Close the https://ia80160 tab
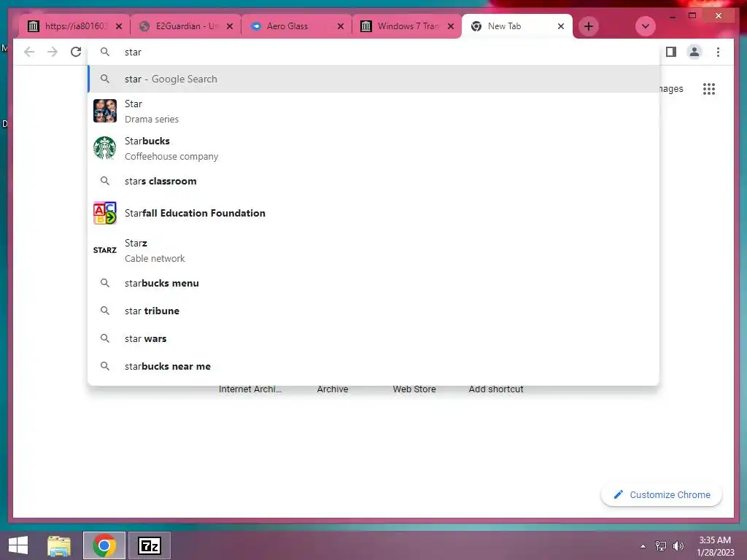Image resolution: width=747 pixels, height=560 pixels. (x=119, y=26)
